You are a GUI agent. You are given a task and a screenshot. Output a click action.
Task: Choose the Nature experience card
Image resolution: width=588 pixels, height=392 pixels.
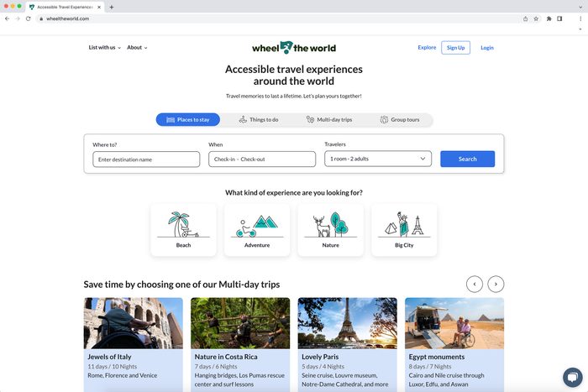point(330,230)
